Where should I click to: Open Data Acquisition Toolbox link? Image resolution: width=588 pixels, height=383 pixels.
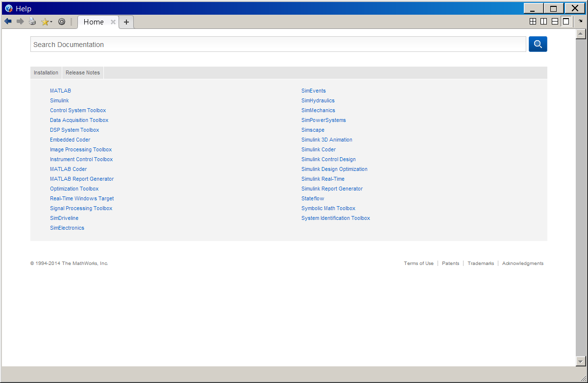pos(79,120)
